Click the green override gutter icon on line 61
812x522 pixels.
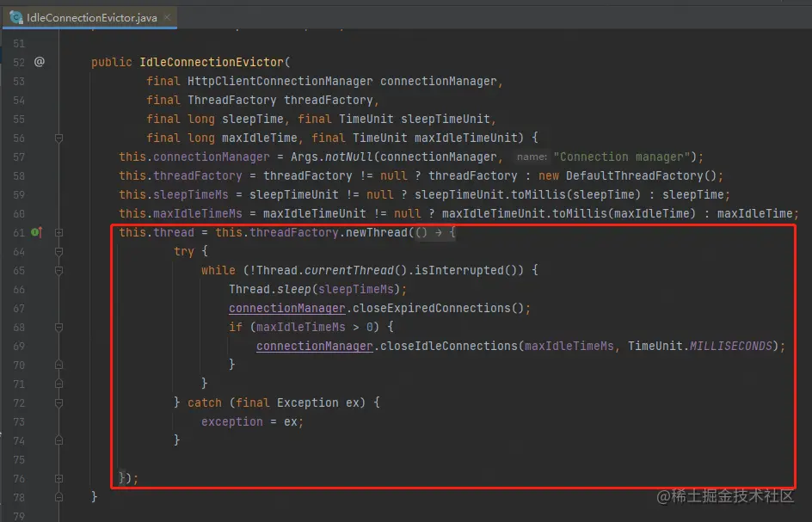point(37,232)
